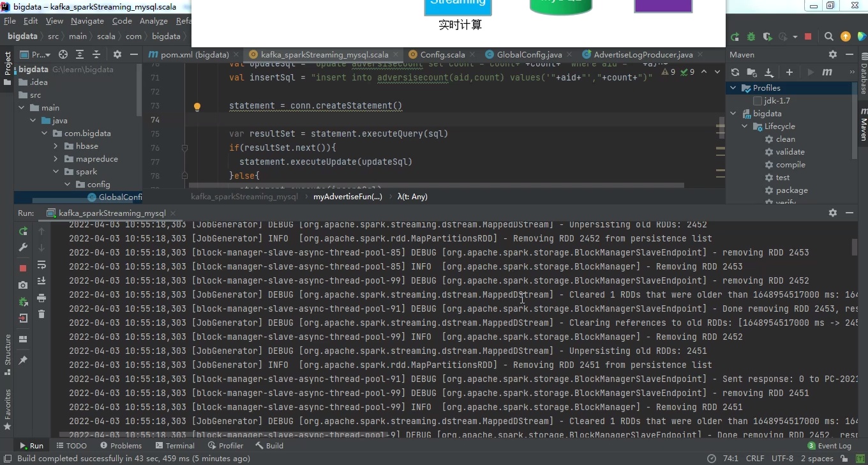Open the Terminal tool window

point(174,446)
